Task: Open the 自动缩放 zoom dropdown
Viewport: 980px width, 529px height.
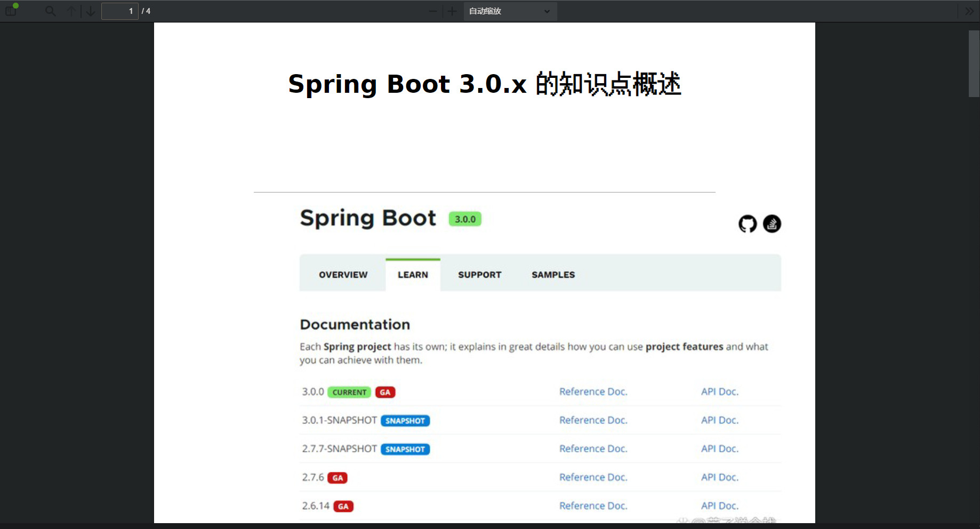Action: point(510,11)
